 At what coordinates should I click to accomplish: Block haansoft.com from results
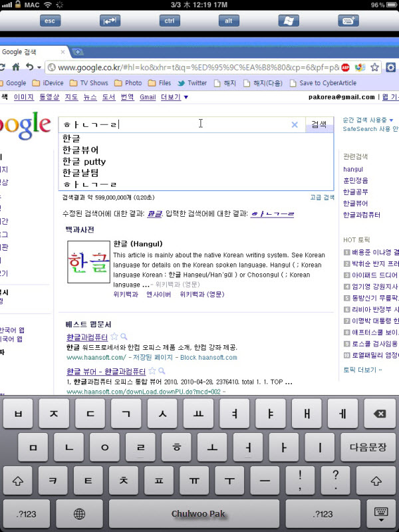(209, 357)
